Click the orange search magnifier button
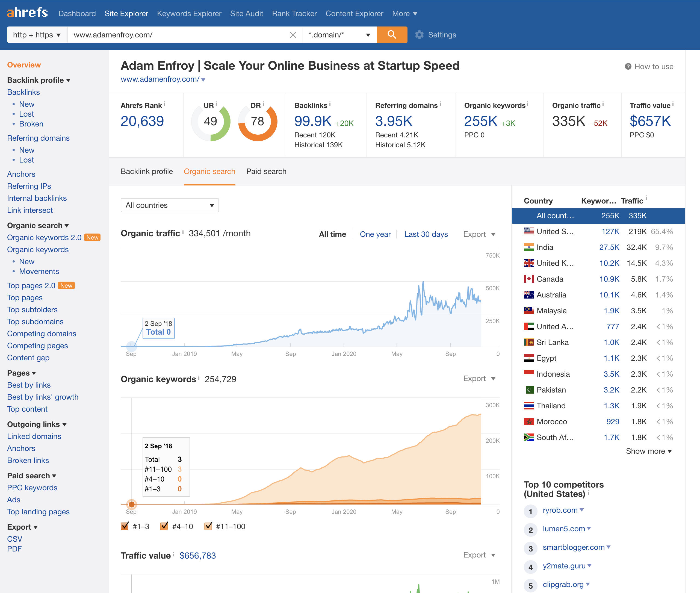 [391, 35]
